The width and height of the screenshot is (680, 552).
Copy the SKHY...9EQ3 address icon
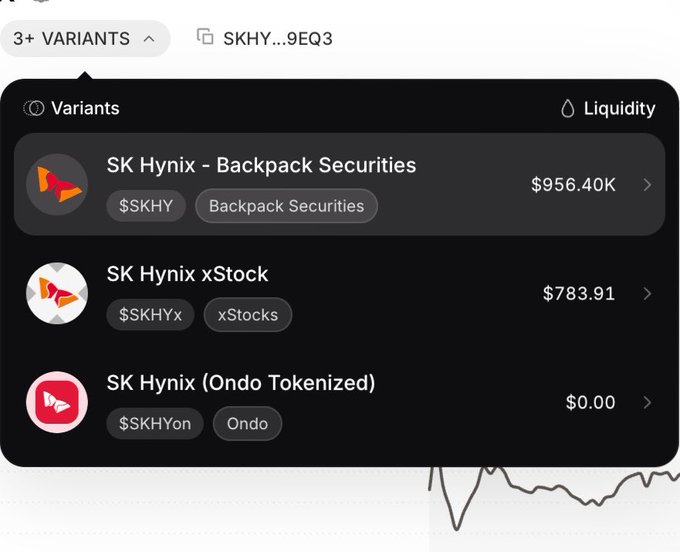205,36
